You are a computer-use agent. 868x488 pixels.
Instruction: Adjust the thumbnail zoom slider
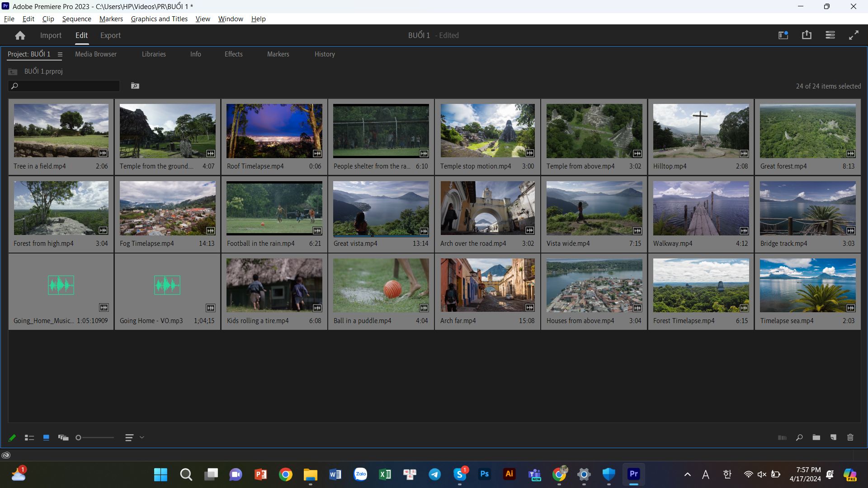pos(95,437)
